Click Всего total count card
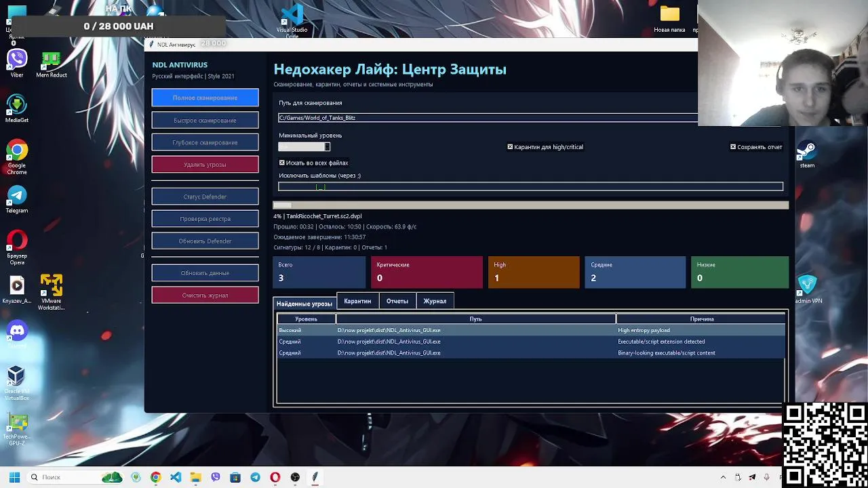This screenshot has width=868, height=488. pos(319,272)
